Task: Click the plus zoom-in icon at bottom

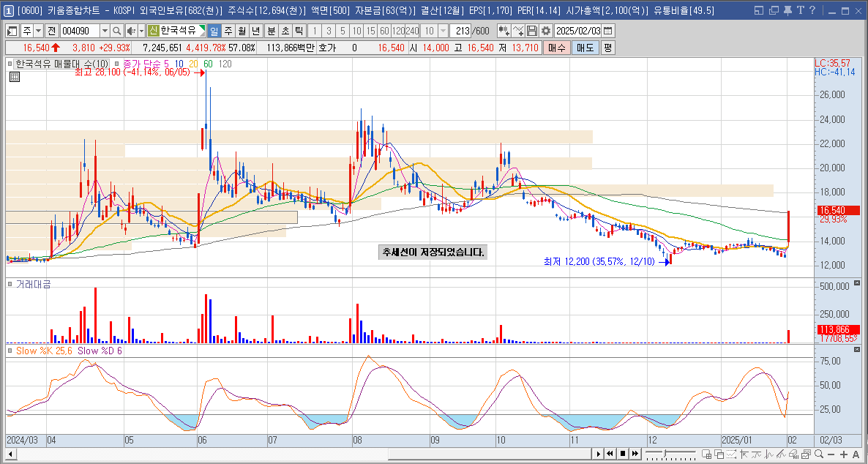Action: pyautogui.click(x=844, y=454)
